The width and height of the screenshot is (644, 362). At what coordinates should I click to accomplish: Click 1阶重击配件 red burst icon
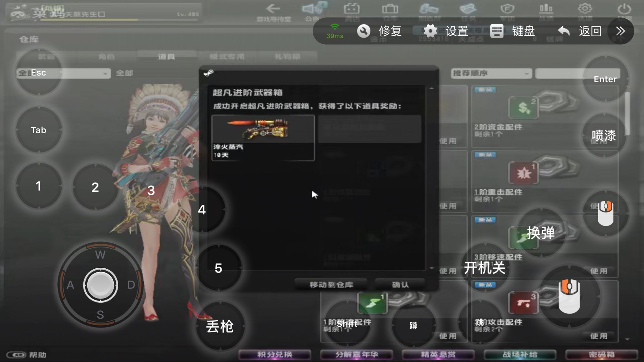[x=523, y=173]
